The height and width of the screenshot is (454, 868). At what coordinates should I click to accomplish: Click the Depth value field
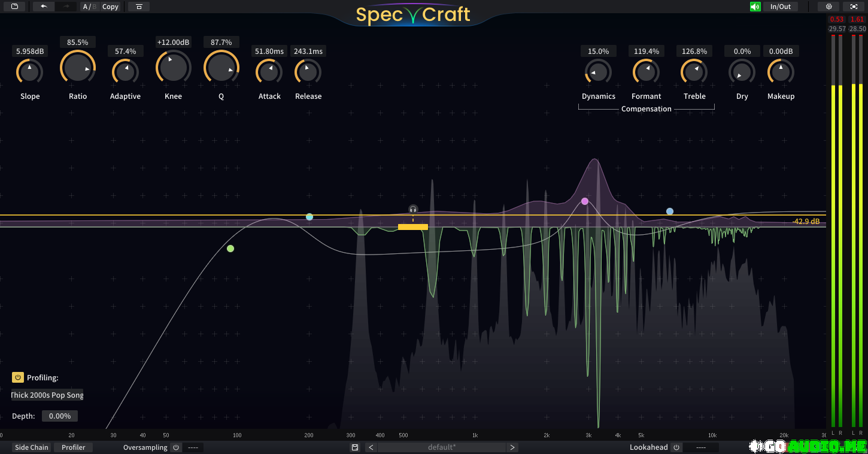coord(60,416)
